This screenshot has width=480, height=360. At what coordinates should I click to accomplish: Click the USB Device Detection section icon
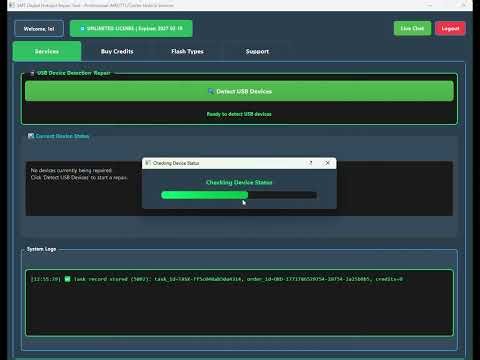32,73
